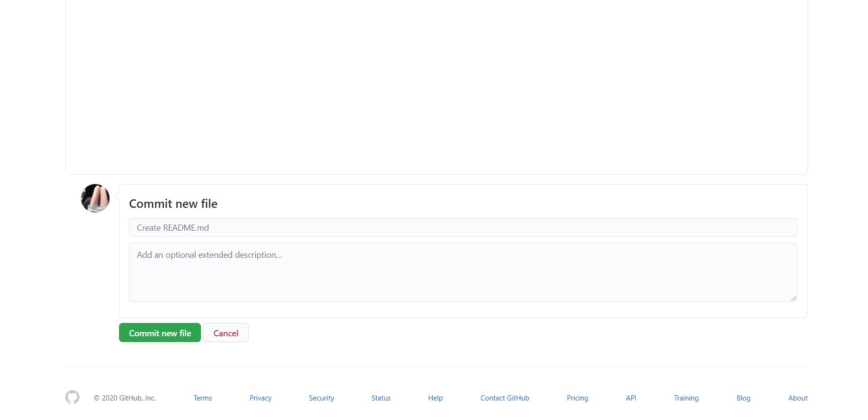Open the Privacy footer link
The image size is (868, 420).
click(260, 398)
